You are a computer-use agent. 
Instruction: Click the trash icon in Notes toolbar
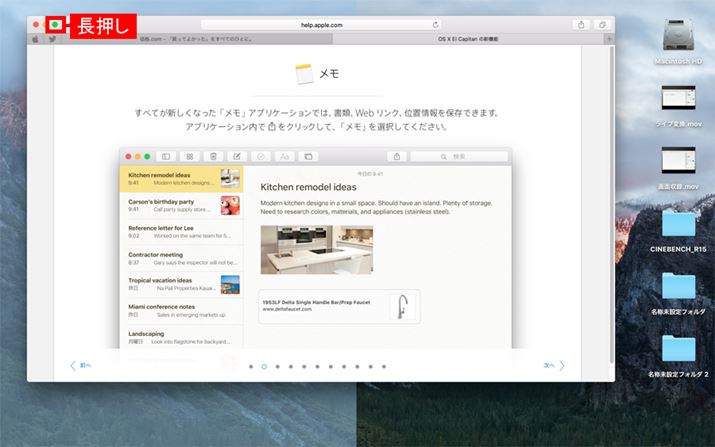(x=212, y=156)
